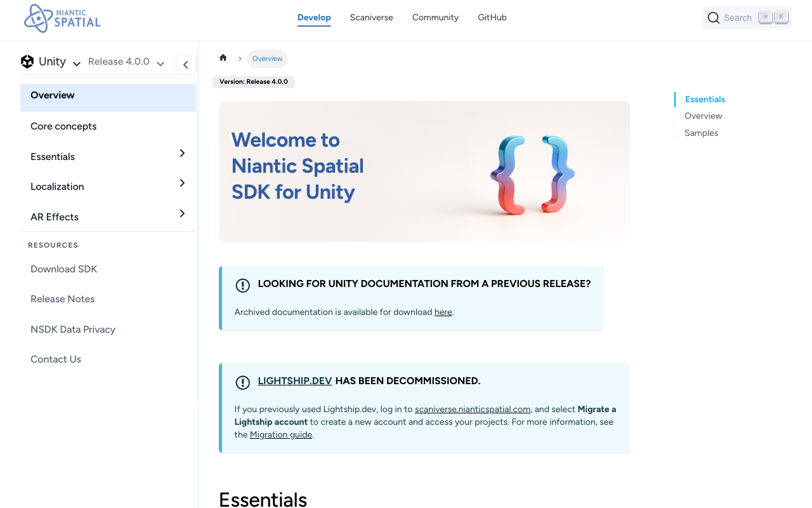Image resolution: width=812 pixels, height=508 pixels.
Task: Click the info icon in the archived documentation banner
Action: (243, 286)
